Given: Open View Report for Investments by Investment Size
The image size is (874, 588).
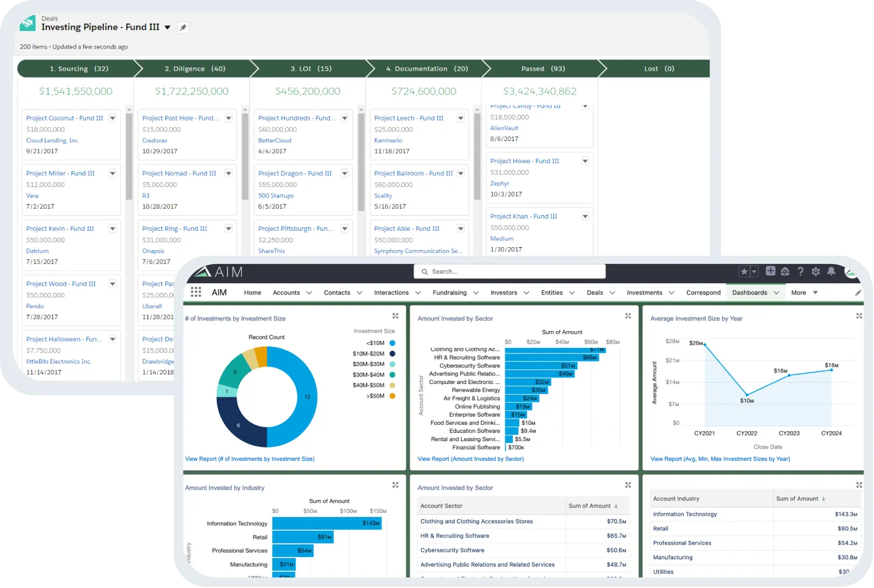Looking at the screenshot, I should 250,459.
